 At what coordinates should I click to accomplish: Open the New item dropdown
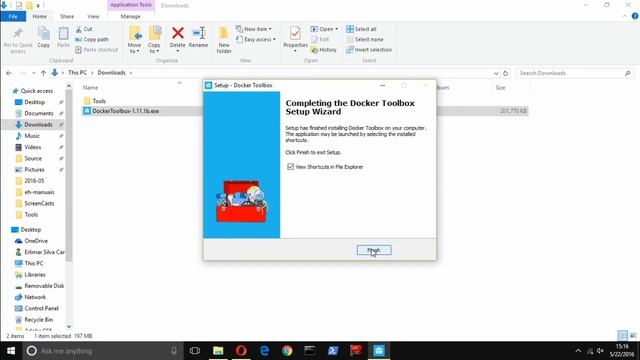253,29
